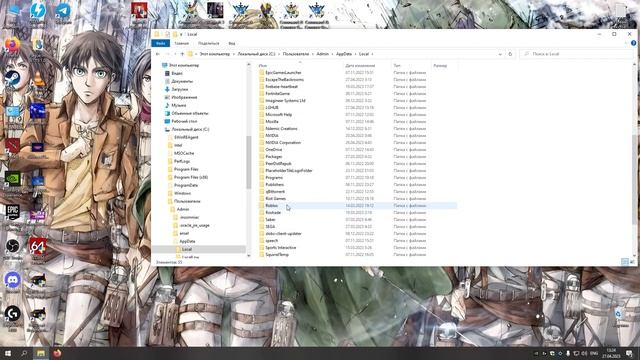Open Документы in the navigation pane
The height and width of the screenshot is (360, 640).
tap(182, 81)
